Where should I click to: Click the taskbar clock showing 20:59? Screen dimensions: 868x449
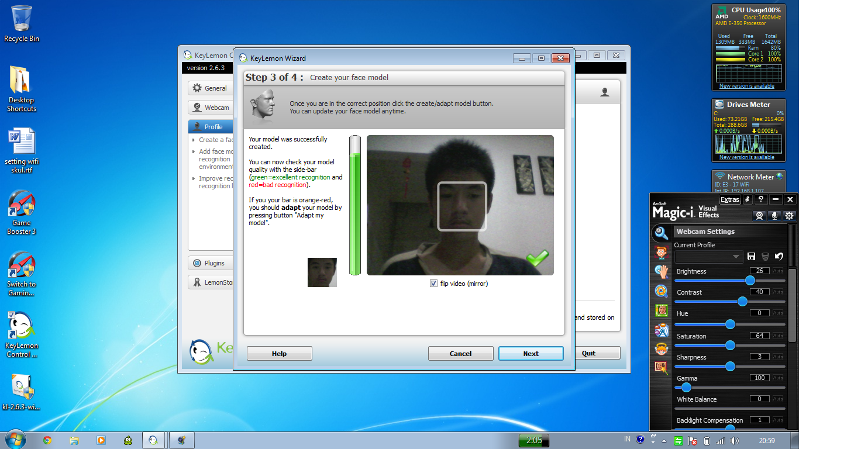[x=767, y=440]
